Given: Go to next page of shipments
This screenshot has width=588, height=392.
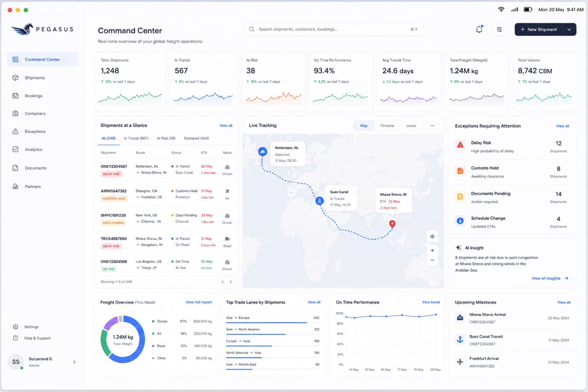Looking at the screenshot, I should [231, 282].
